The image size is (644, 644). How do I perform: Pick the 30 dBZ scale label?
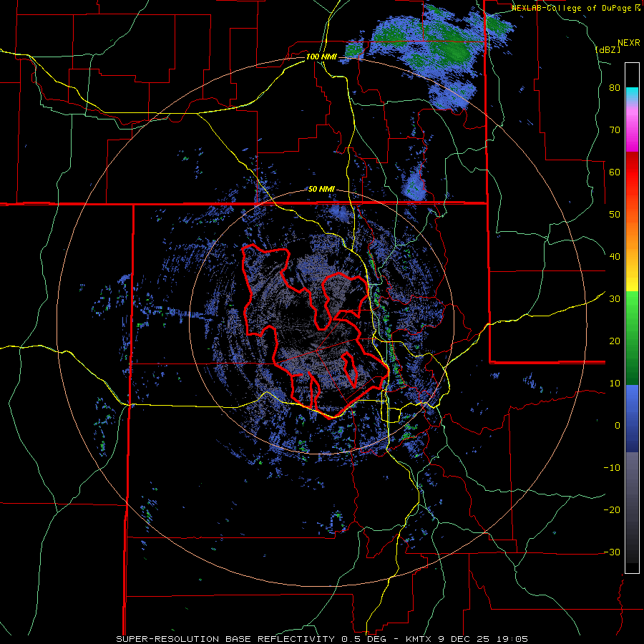tap(615, 299)
